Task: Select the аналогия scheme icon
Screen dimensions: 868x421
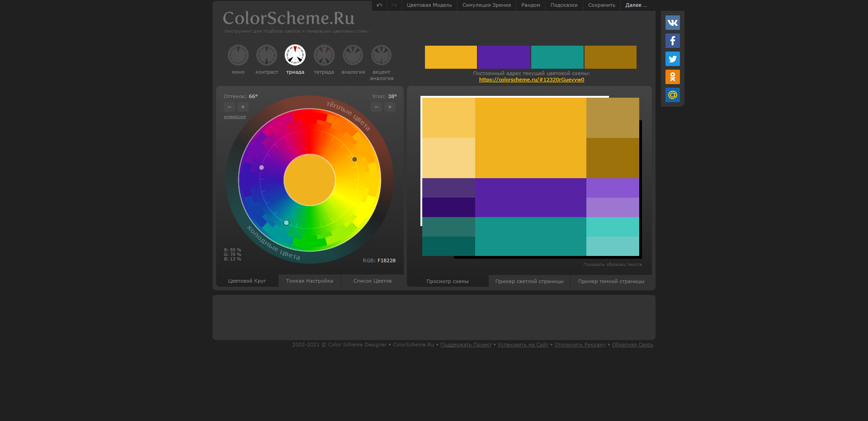Action: tap(353, 55)
